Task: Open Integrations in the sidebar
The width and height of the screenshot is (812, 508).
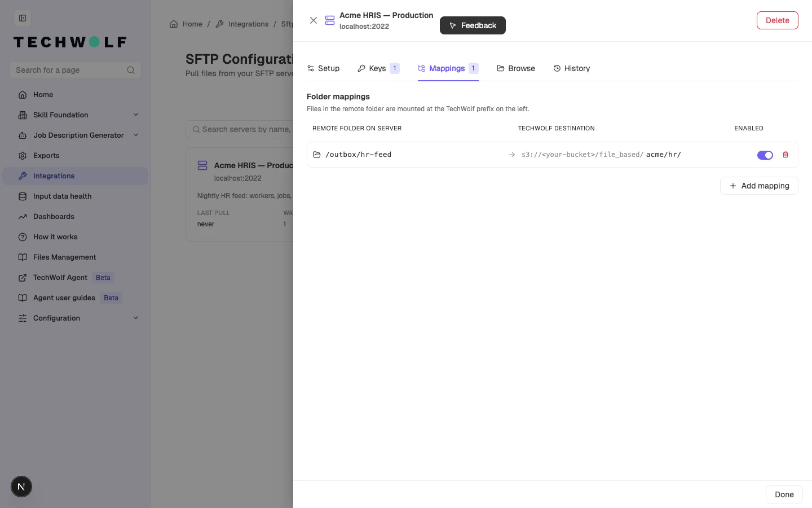Action: tap(75, 176)
